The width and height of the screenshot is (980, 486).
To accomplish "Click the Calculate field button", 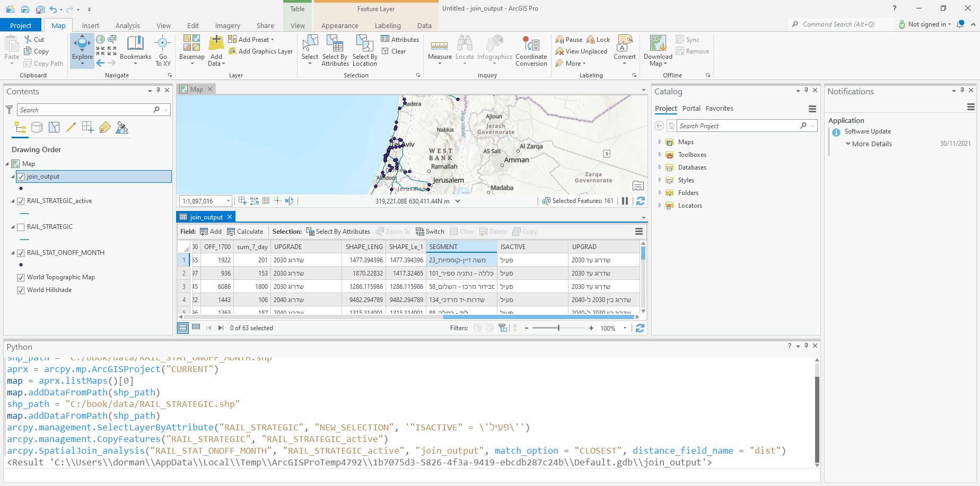I will pos(245,232).
